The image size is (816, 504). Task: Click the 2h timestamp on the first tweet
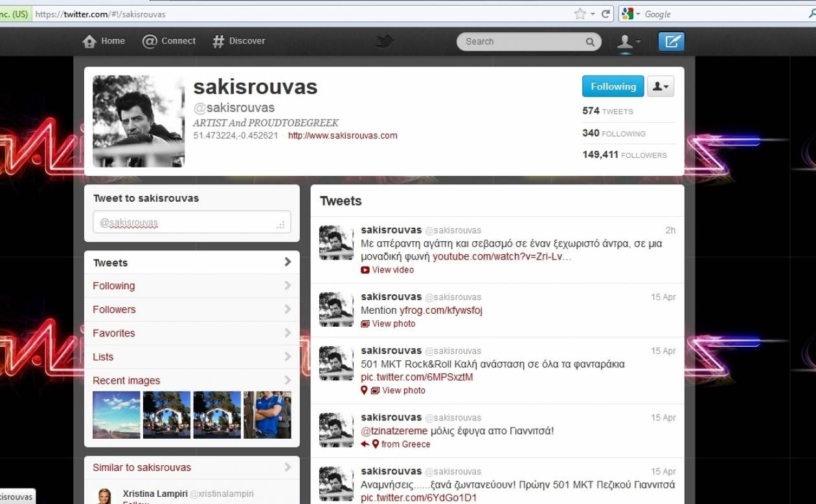coord(670,230)
